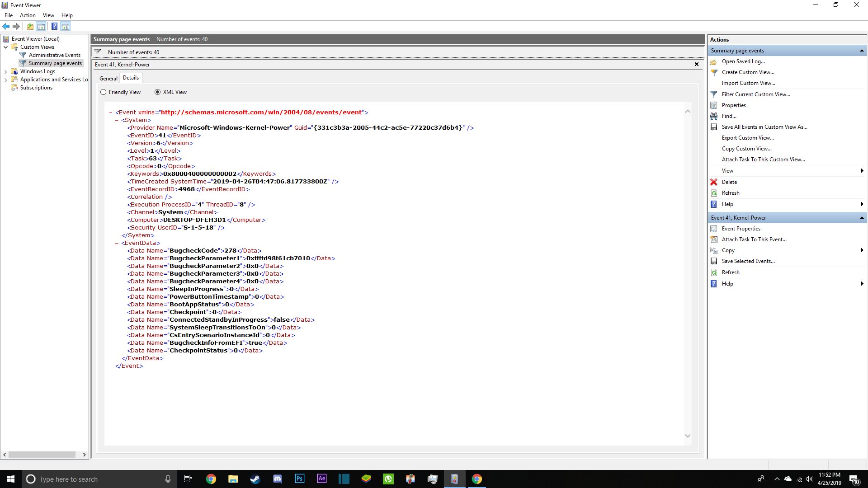Screen dimensions: 868x488
Task: Click the console tree horizontal scrollbar thumb
Action: tap(42, 455)
